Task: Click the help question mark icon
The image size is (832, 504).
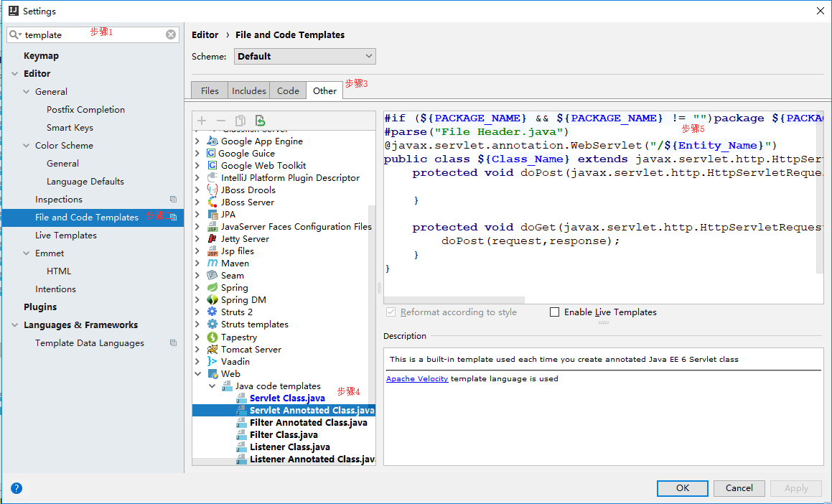Action: (x=17, y=488)
